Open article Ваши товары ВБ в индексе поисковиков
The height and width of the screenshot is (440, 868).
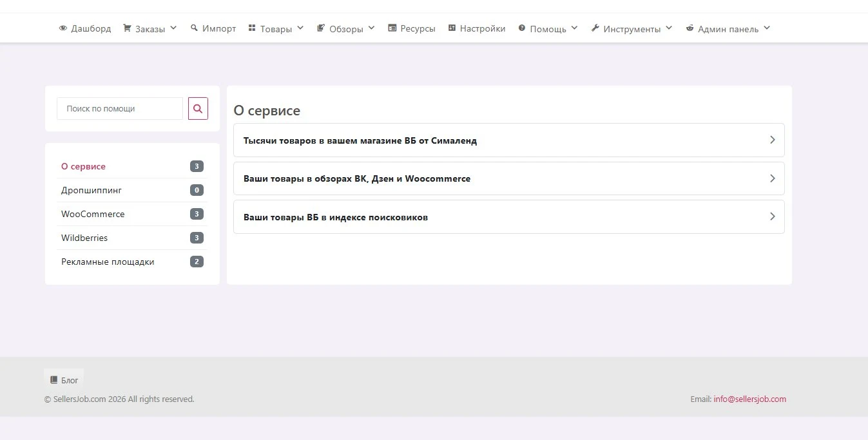click(509, 216)
